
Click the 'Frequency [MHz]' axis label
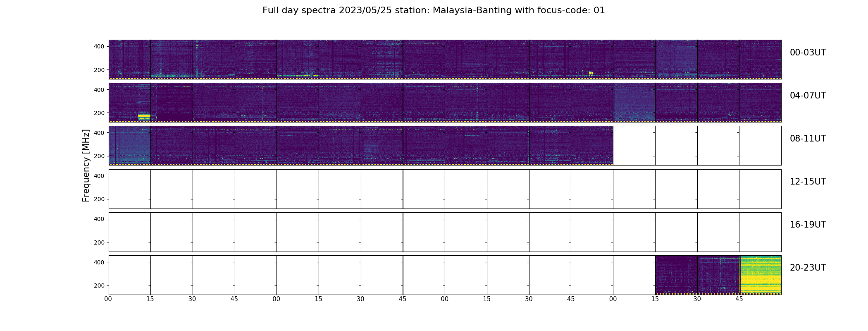86,165
